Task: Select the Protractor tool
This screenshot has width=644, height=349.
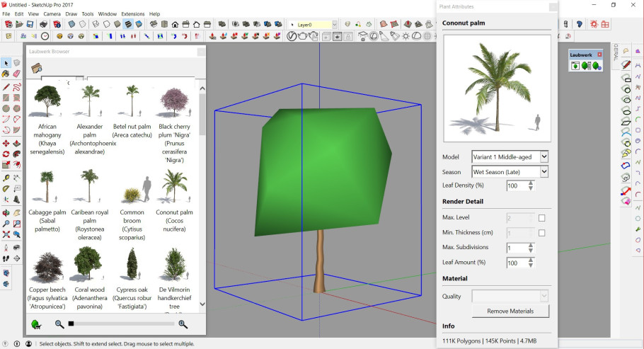Action: (x=6, y=189)
